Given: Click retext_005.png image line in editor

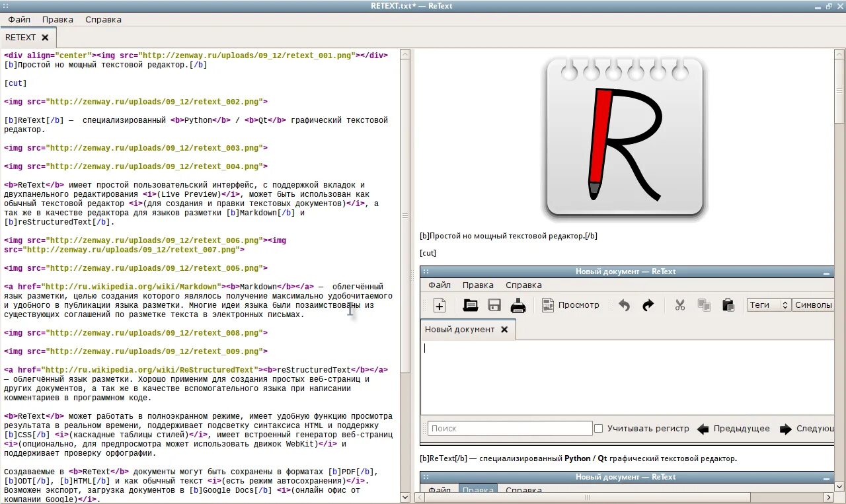Looking at the screenshot, I should coord(135,268).
